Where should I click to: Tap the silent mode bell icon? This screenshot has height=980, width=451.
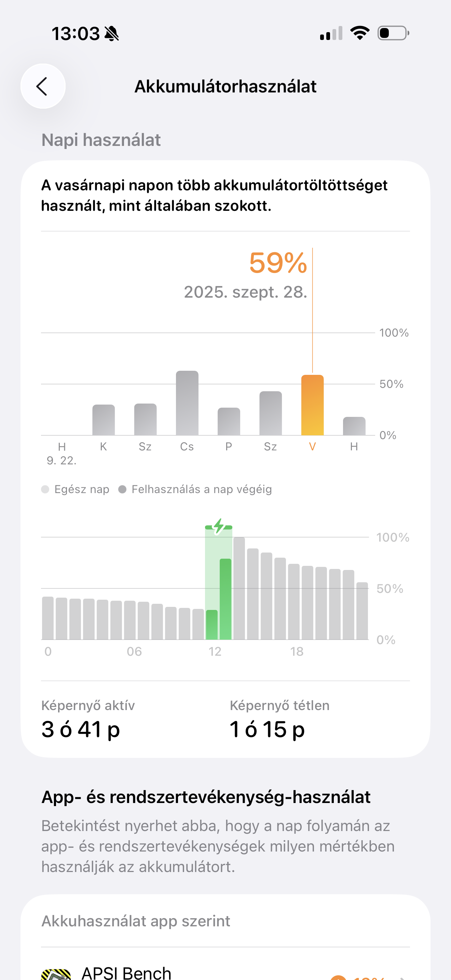click(112, 34)
